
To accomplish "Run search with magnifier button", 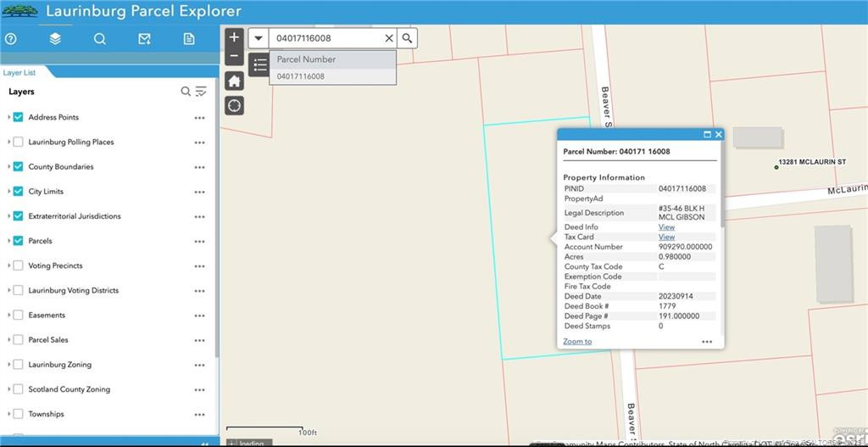I will click(408, 38).
